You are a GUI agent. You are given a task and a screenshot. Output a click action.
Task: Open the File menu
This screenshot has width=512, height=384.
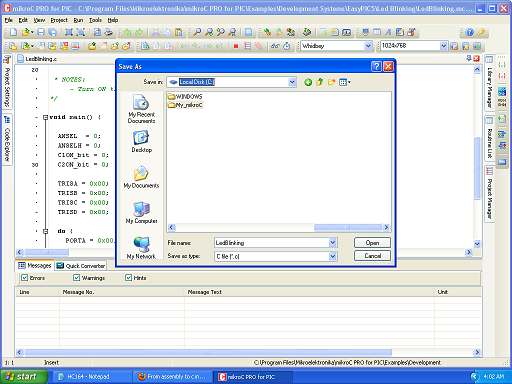(x=9, y=20)
